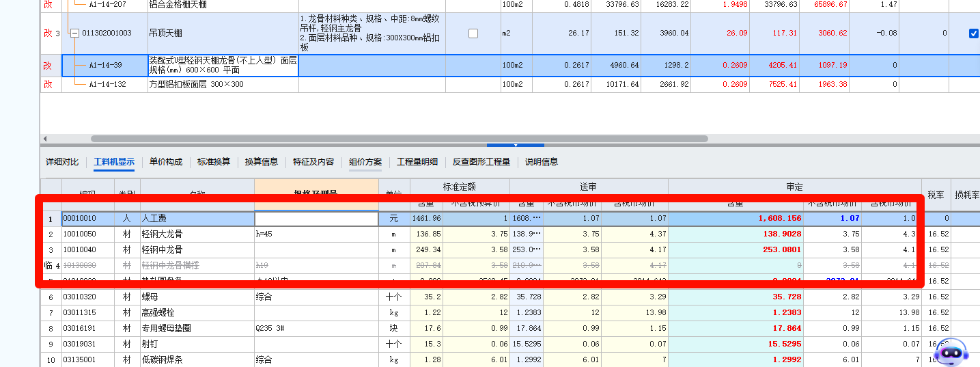Click the 装配式U型轻钢天棚龙骨 name cell

pos(223,66)
